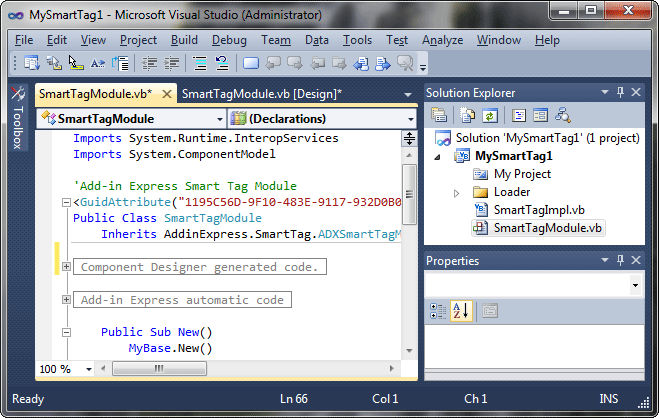
Task: Select SmartTagImpl.vb in Solution Explorer
Action: [539, 210]
